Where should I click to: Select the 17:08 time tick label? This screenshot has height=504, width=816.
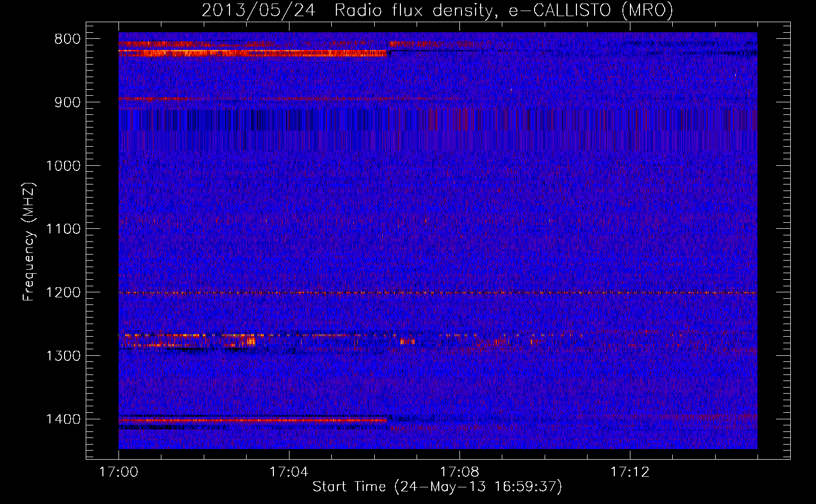(x=459, y=472)
